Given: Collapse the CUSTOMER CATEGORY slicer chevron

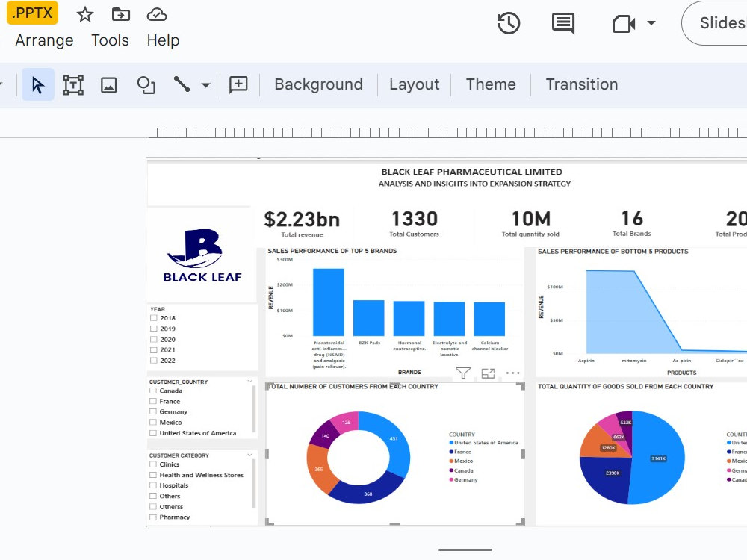Looking at the screenshot, I should pos(249,455).
